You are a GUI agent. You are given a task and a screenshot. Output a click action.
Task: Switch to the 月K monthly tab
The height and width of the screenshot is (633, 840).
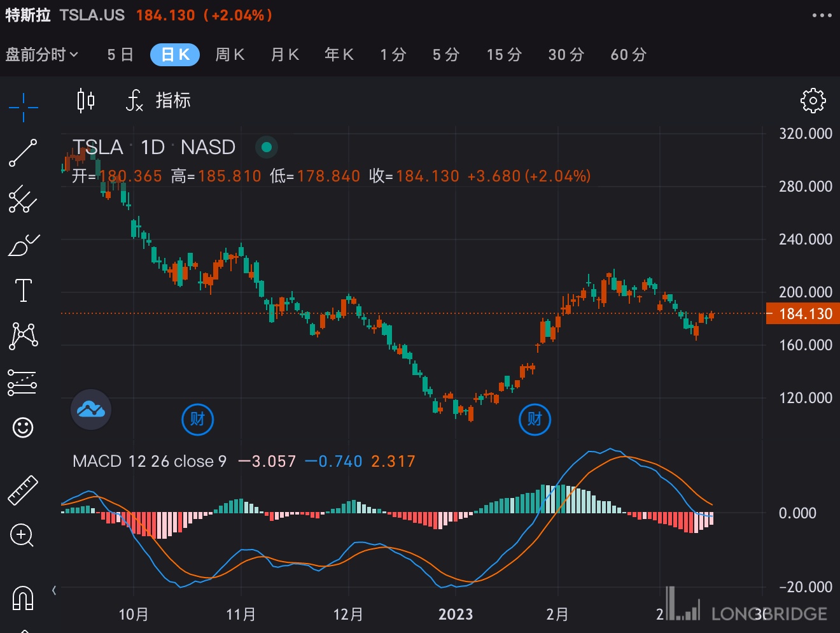[285, 55]
